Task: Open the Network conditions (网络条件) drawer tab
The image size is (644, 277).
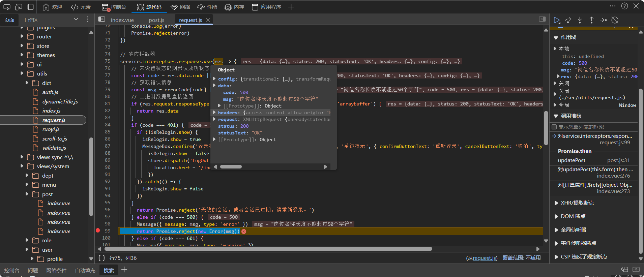Action: click(56, 270)
